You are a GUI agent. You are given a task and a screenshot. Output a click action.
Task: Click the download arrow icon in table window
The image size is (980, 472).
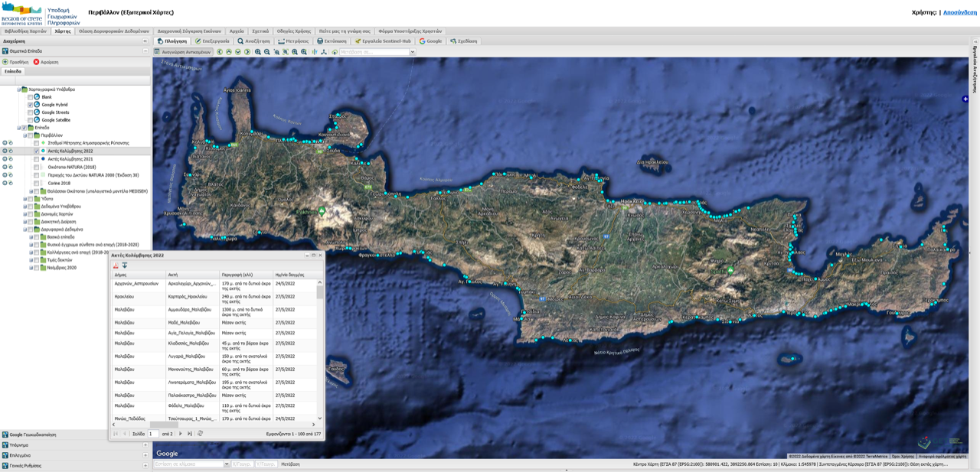click(x=125, y=265)
